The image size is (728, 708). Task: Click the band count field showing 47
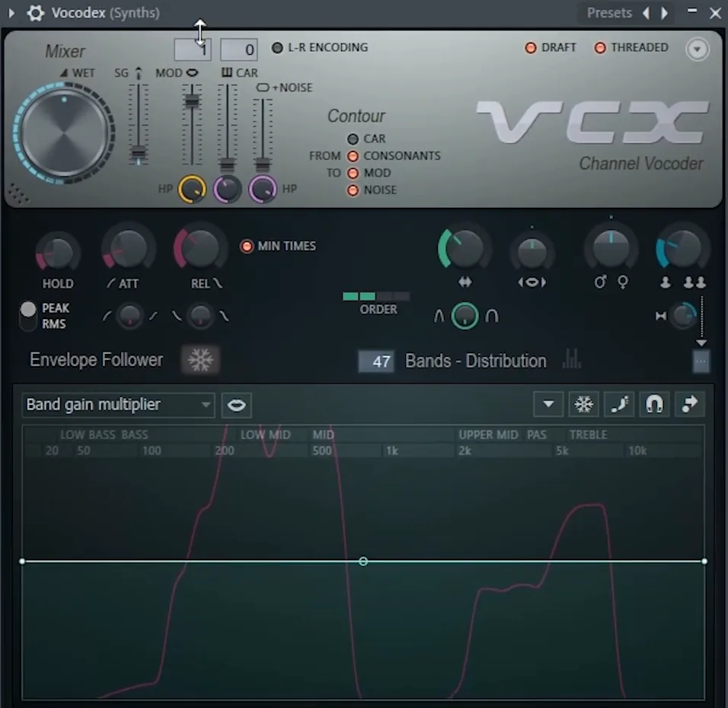376,361
